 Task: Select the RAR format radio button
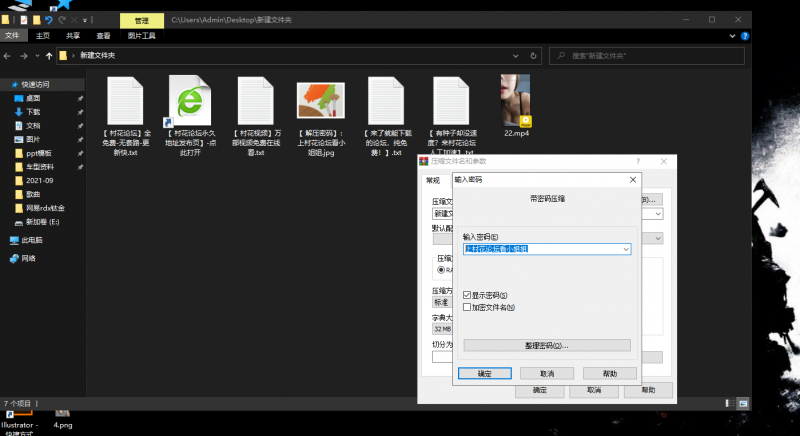[439, 269]
